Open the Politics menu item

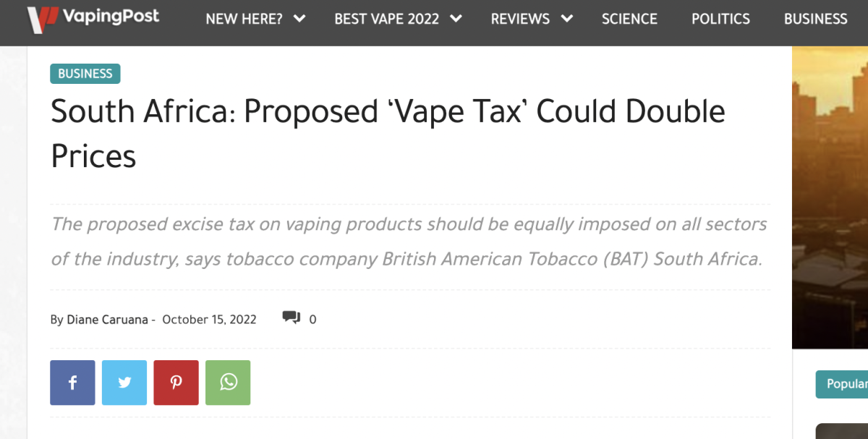(x=720, y=20)
